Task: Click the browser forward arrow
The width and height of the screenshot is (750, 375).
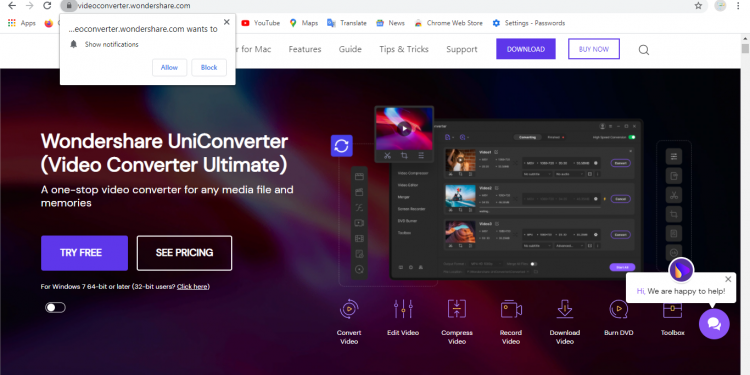Action: (30, 6)
